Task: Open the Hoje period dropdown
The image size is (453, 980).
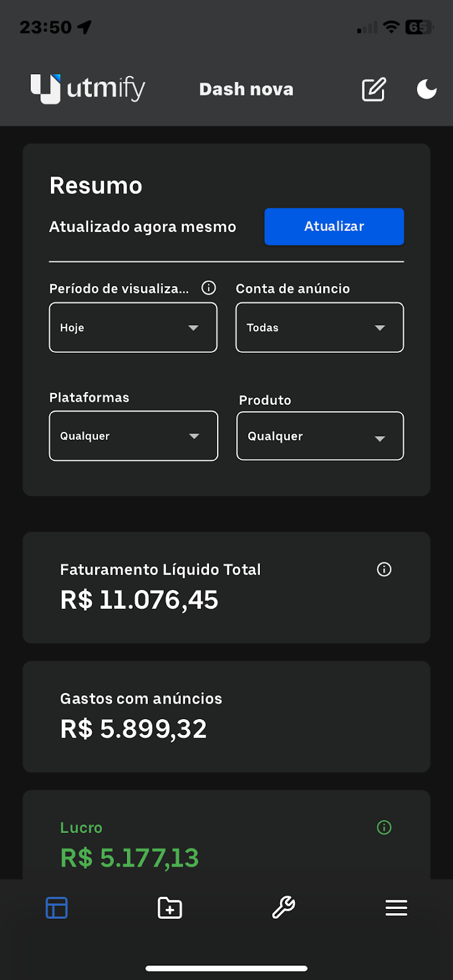Action: pyautogui.click(x=133, y=328)
